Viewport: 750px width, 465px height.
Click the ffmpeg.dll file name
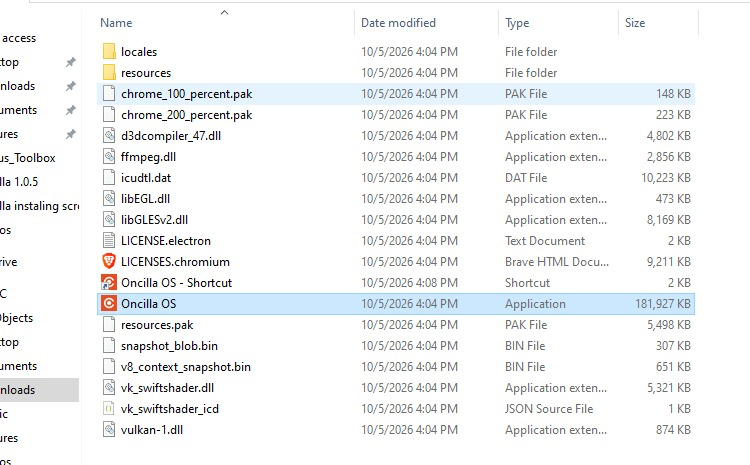[148, 157]
